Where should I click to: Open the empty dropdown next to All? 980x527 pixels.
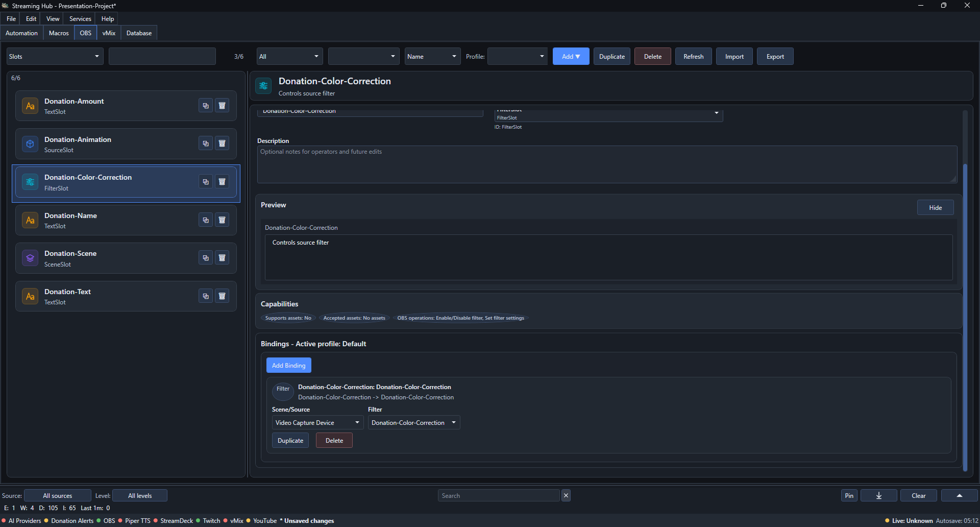[x=364, y=56]
